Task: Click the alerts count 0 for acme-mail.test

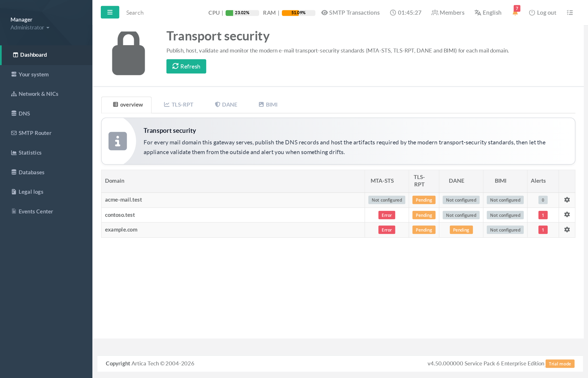Action: tap(543, 200)
